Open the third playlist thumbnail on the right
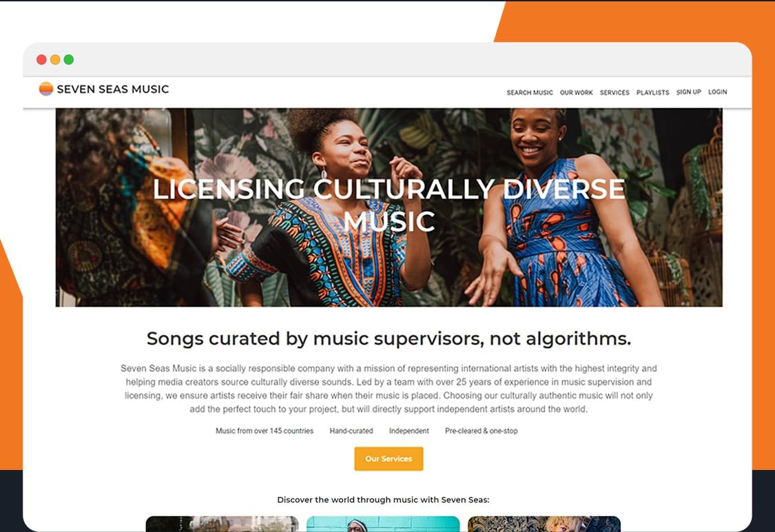 pyautogui.click(x=544, y=524)
